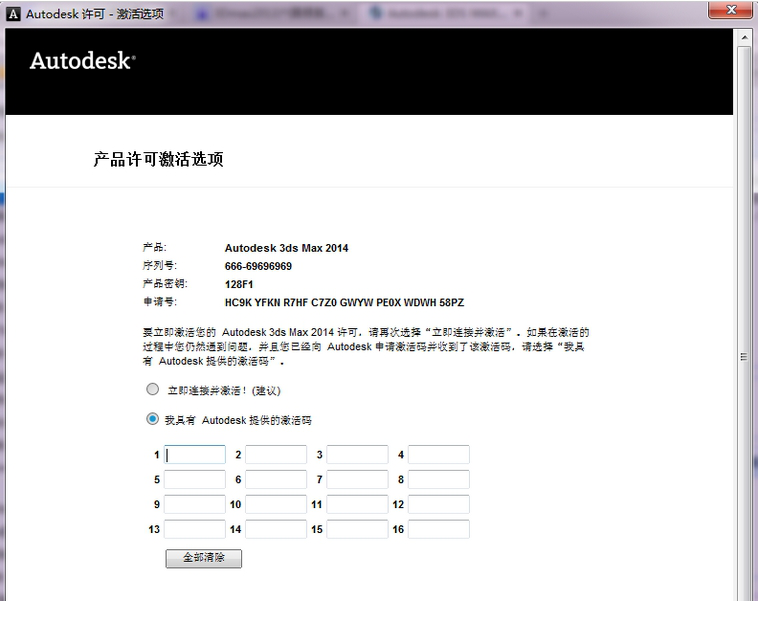
Task: Click activation code field 1
Action: (x=195, y=454)
